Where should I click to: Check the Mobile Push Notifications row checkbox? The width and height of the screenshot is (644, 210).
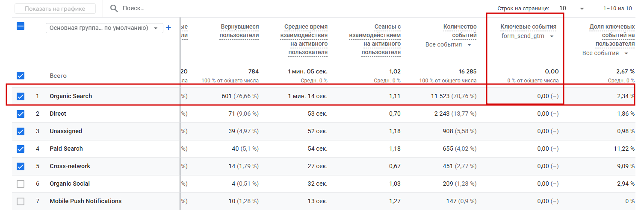[21, 201]
